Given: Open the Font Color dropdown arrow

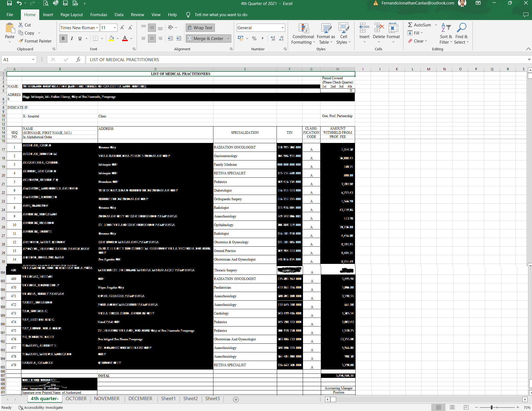Looking at the screenshot, I should [131, 38].
